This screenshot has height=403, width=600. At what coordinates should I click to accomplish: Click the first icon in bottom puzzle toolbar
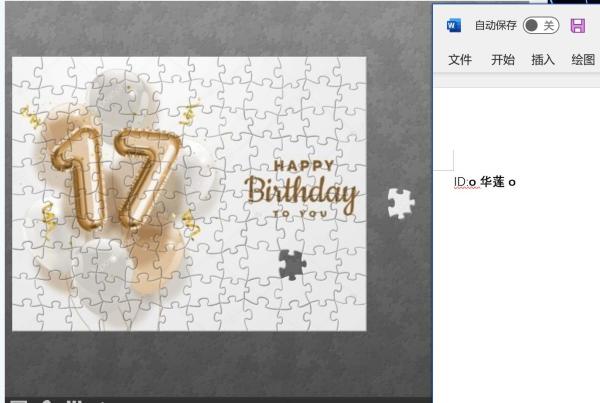(18, 401)
